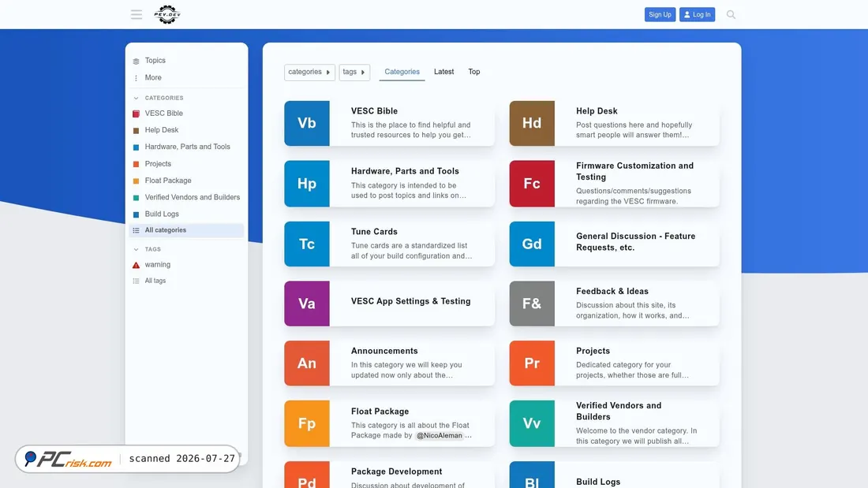Switch to the Top tab
Image resolution: width=868 pixels, height=488 pixels.
tap(474, 72)
